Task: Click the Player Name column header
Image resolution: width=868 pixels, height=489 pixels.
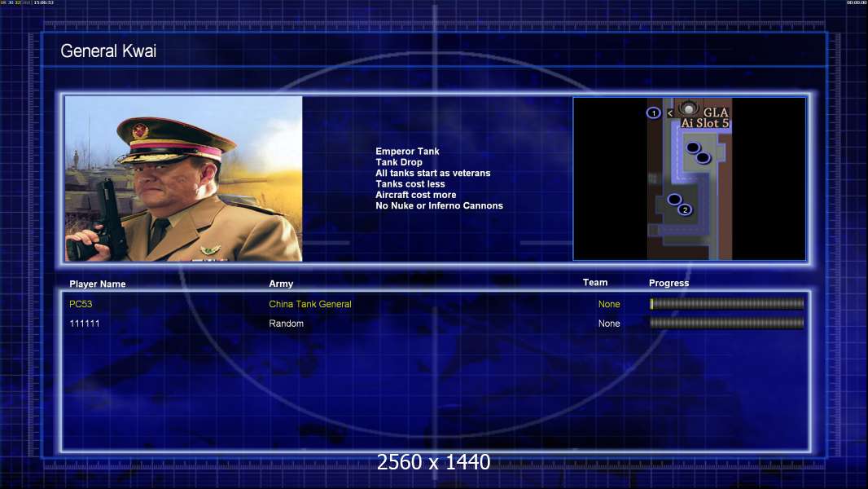Action: 98,284
